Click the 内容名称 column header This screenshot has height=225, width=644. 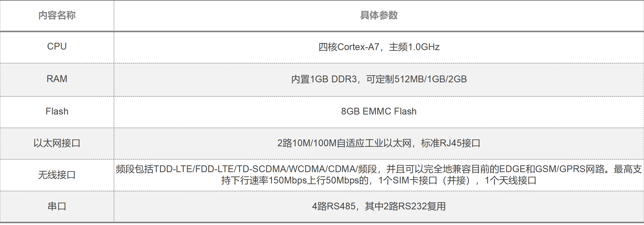pyautogui.click(x=57, y=15)
